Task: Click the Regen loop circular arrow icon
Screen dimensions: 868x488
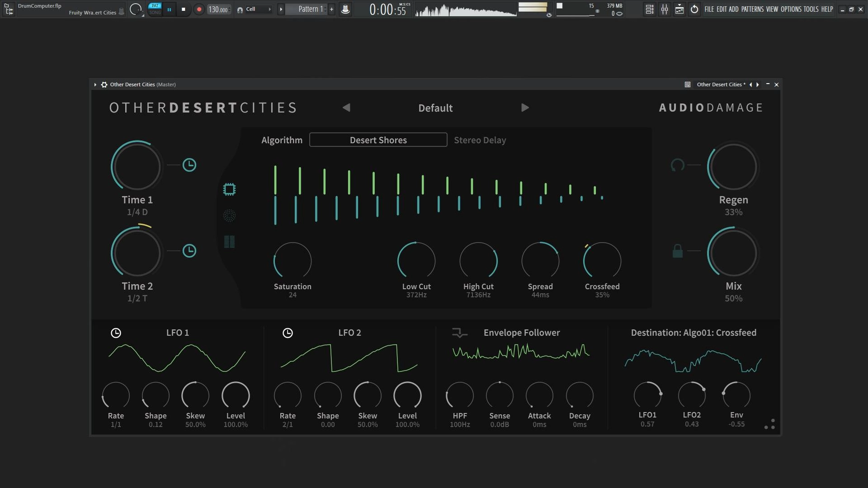Action: coord(677,165)
